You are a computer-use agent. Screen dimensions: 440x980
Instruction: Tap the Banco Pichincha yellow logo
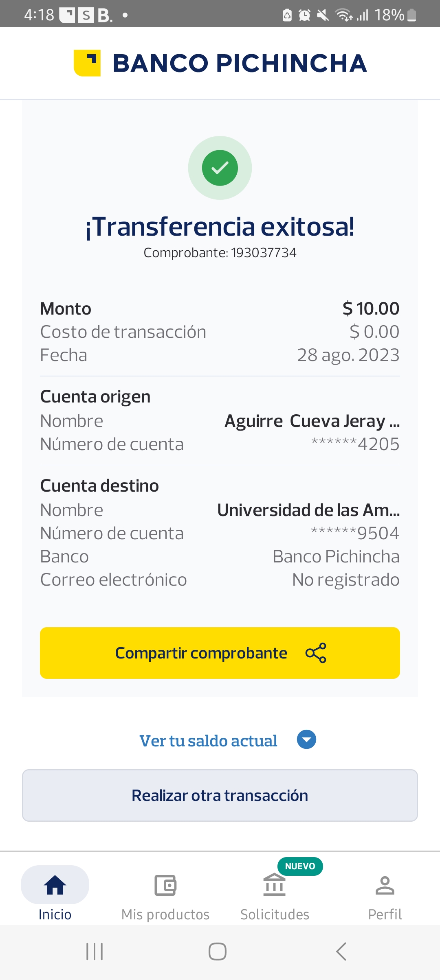click(87, 63)
